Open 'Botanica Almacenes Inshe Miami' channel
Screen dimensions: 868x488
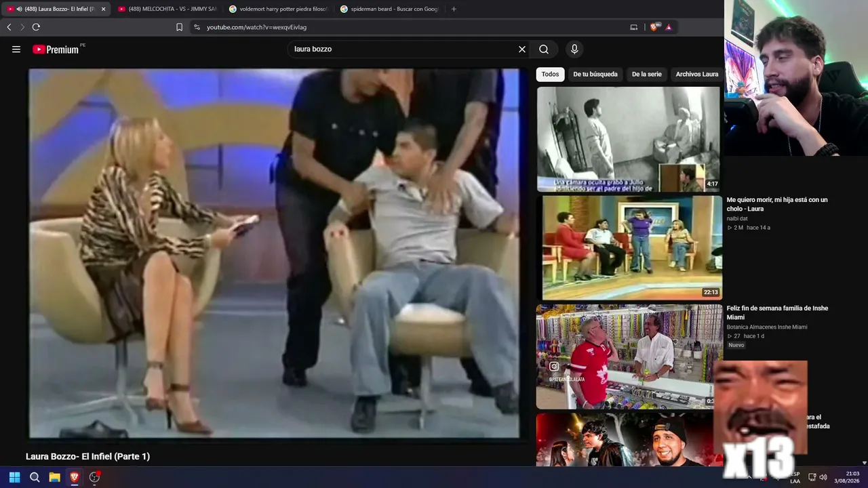(x=767, y=327)
